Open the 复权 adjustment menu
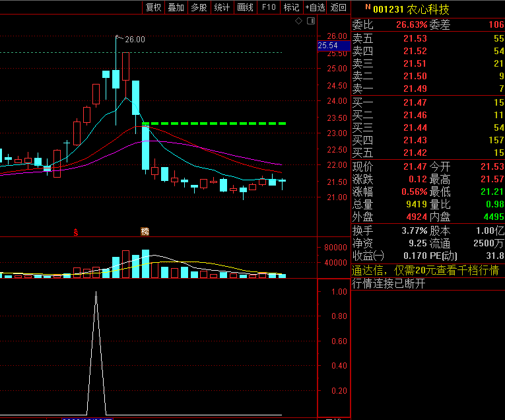505x420 pixels. (x=153, y=7)
